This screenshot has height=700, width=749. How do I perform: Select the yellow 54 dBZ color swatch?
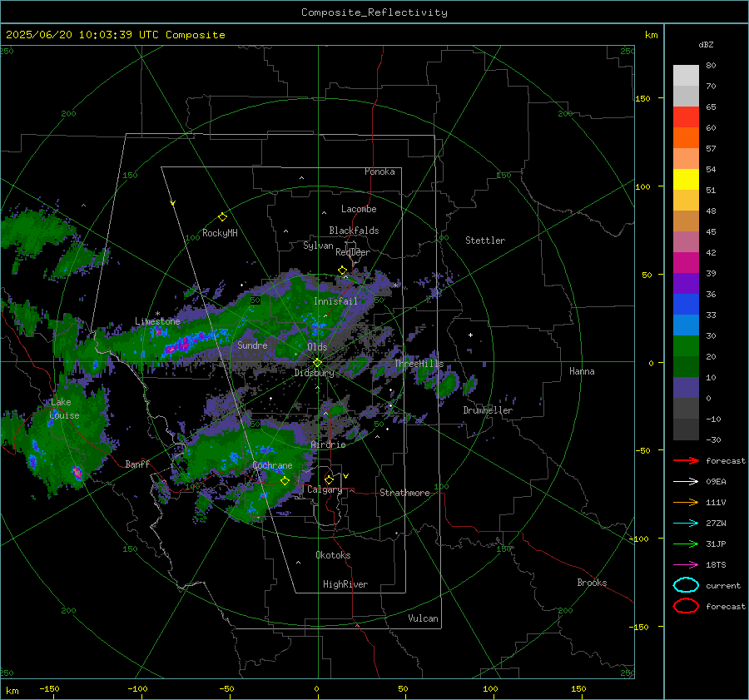point(686,180)
